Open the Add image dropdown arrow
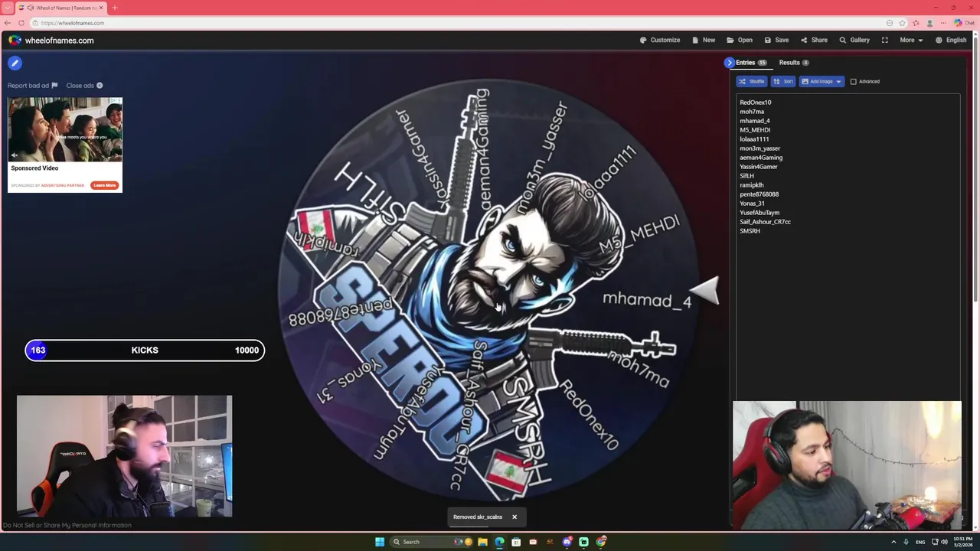Viewport: 980px width, 551px height. [839, 81]
